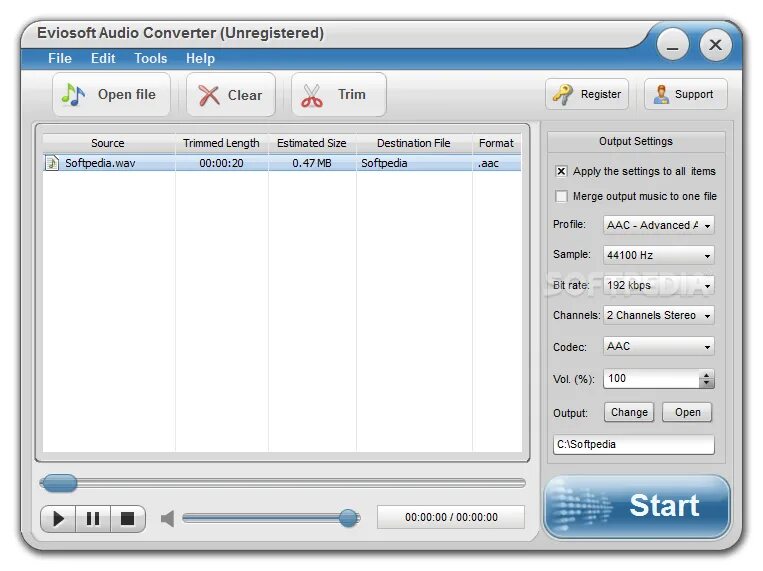
Task: Expand the Profile dropdown
Action: pyautogui.click(x=659, y=225)
